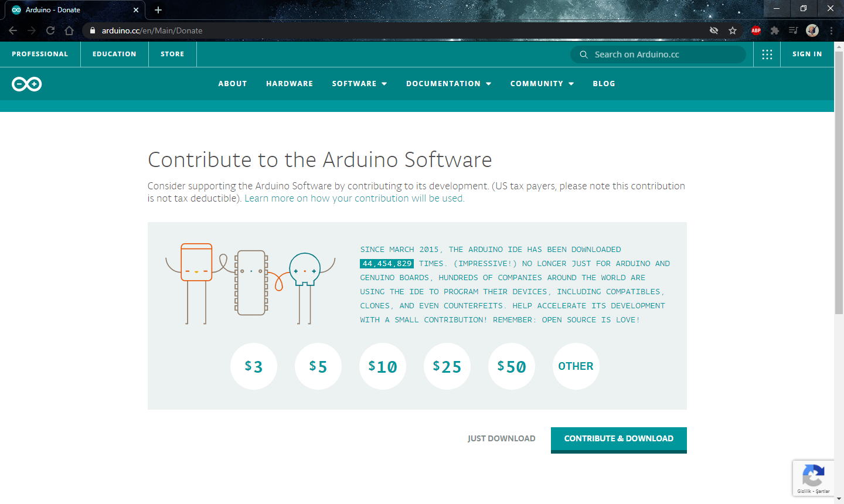
Task: Click the Contribute to the Arduino Software heading
Action: click(320, 159)
